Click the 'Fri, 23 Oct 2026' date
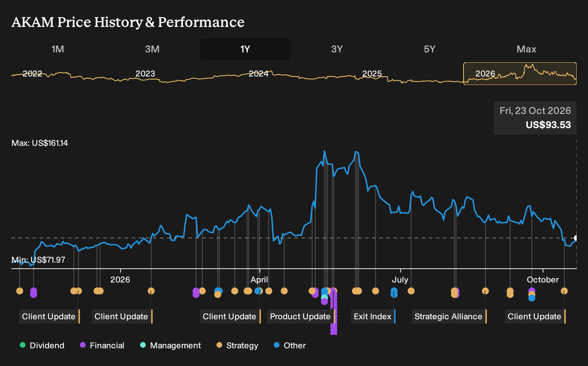 click(535, 111)
